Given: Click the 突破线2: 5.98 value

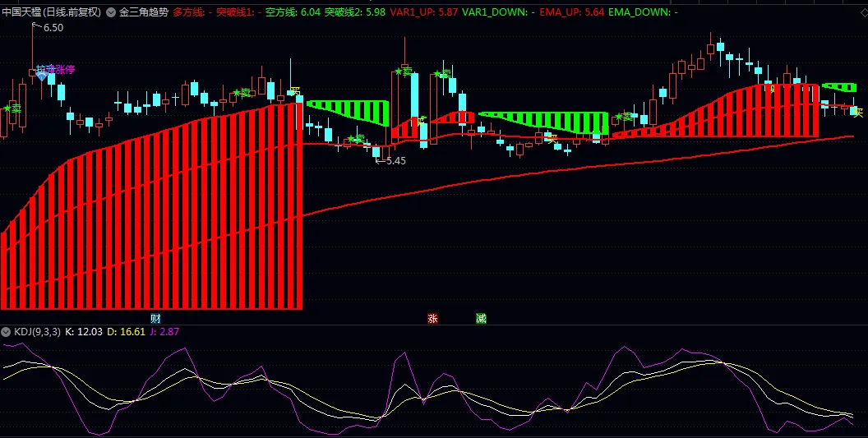Looking at the screenshot, I should coord(355,12).
